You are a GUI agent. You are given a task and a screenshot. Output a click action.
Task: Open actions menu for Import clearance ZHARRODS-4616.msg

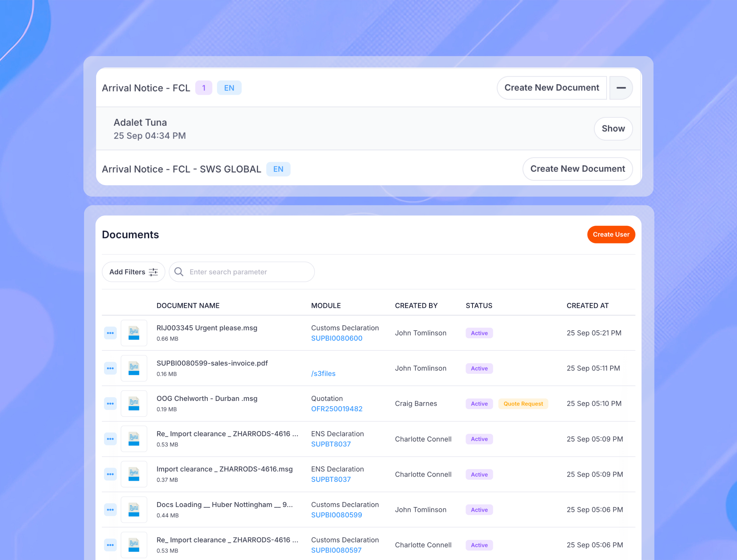pos(110,474)
